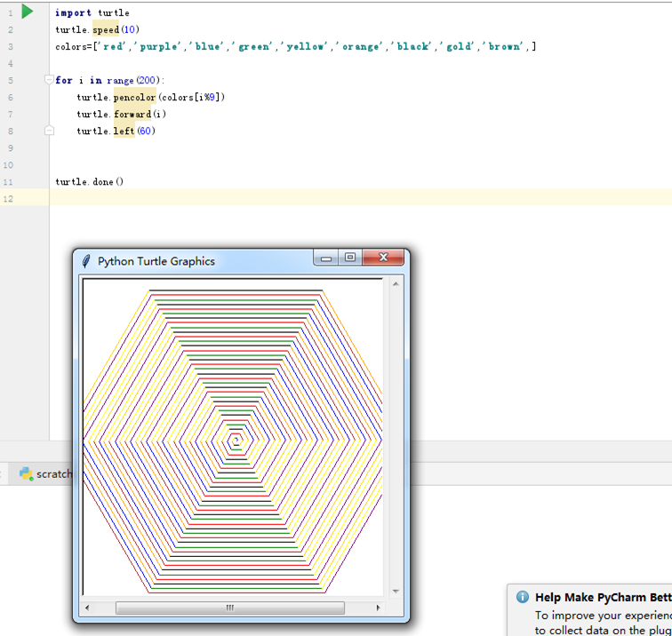Collapse the for loop fold marker at line 5
This screenshot has height=636, width=672.
[x=50, y=80]
